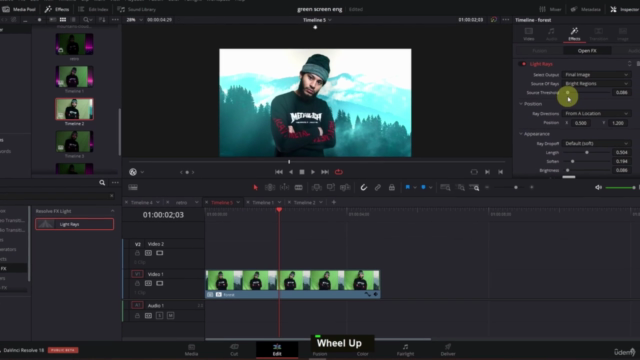Select the Timeline 3 thumbnail in media pool
The height and width of the screenshot is (360, 640).
click(x=74, y=141)
